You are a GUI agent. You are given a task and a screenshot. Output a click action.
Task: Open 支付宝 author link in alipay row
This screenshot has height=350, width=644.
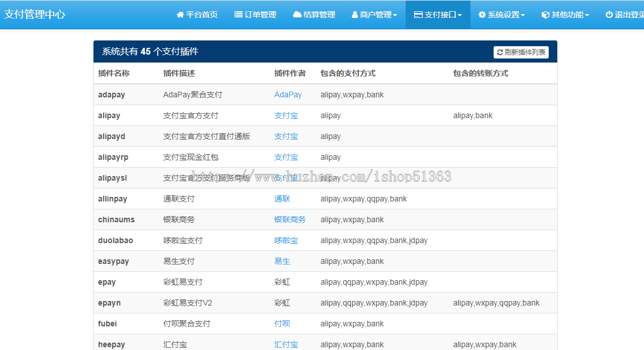pyautogui.click(x=286, y=116)
